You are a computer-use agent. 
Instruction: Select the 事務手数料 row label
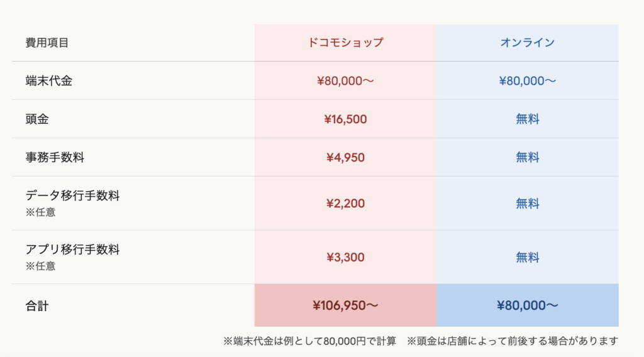pyautogui.click(x=55, y=157)
